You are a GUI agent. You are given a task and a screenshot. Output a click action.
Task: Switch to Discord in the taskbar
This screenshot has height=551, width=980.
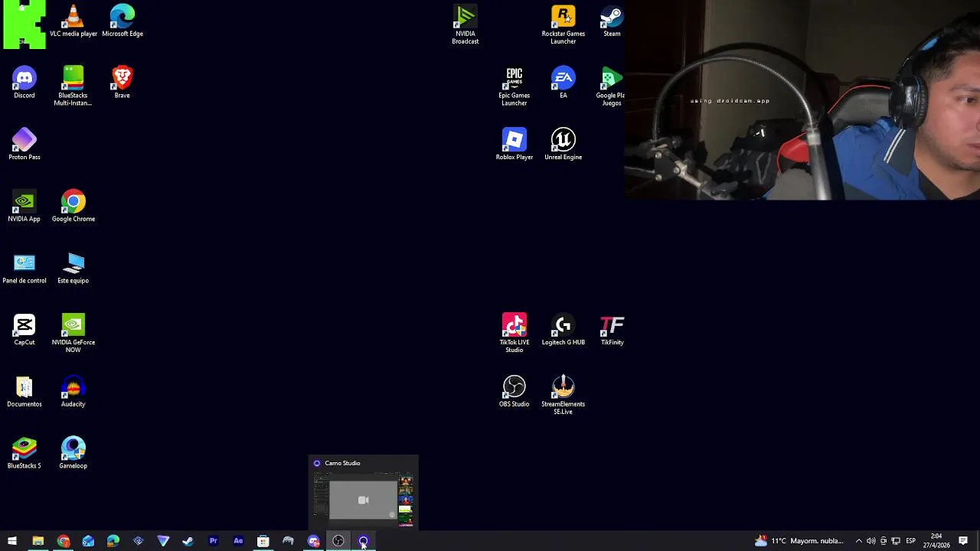(313, 541)
